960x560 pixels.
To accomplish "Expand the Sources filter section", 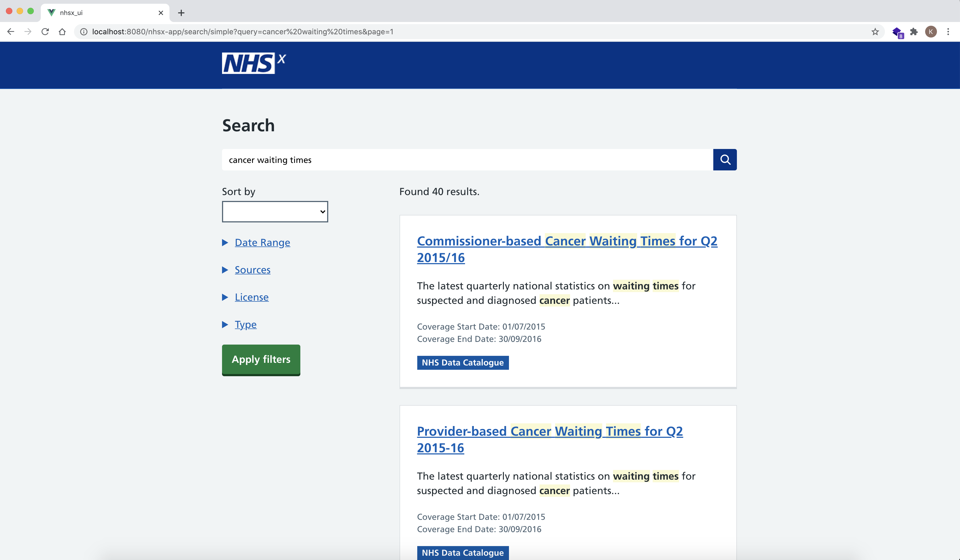I will [252, 269].
